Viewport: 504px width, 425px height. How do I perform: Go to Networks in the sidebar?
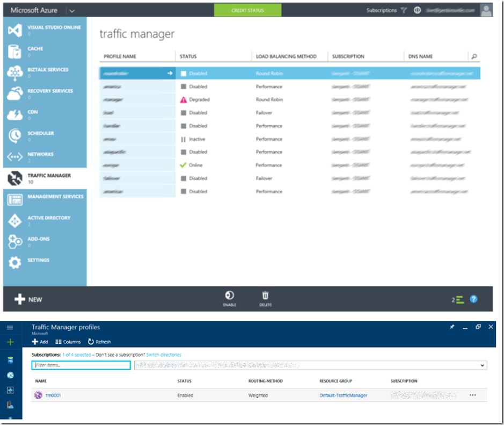(x=45, y=157)
